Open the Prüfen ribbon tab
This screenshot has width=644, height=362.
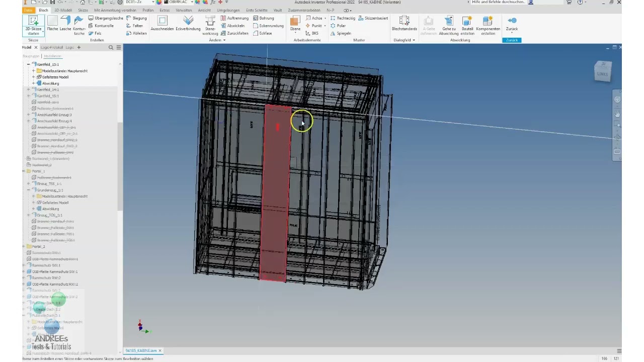(x=148, y=10)
